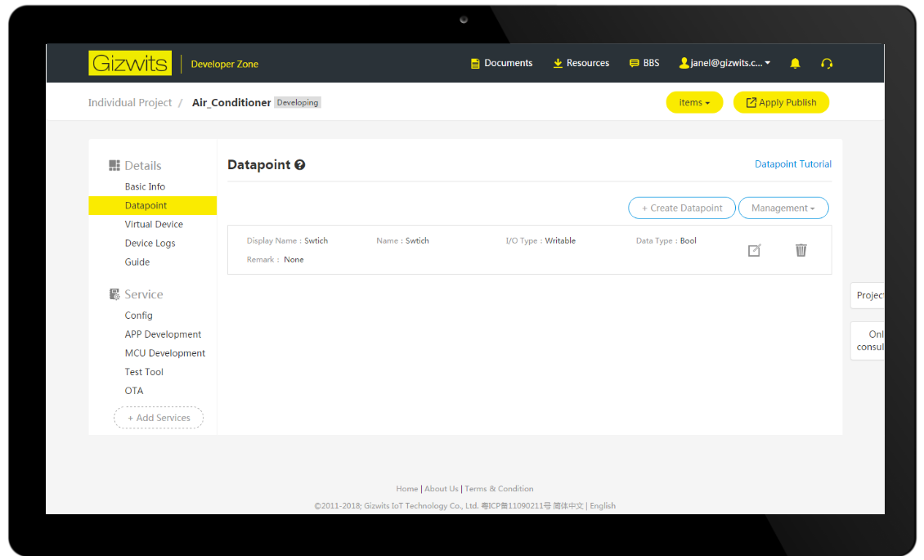Click the Gizwits logo

(129, 62)
